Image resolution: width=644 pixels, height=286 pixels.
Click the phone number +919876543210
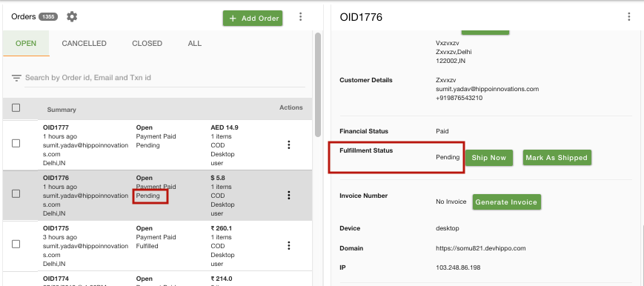pos(459,99)
